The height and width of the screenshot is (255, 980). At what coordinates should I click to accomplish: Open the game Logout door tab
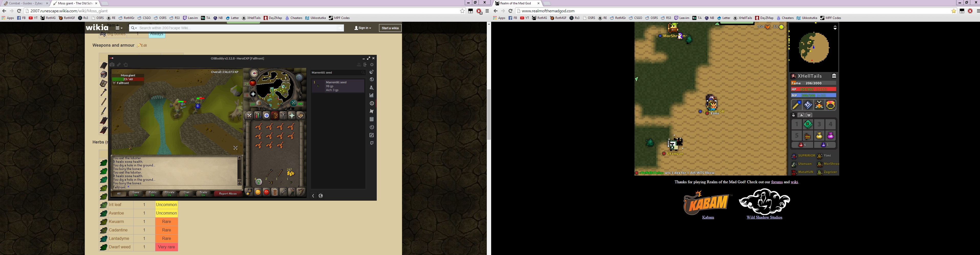click(x=275, y=192)
